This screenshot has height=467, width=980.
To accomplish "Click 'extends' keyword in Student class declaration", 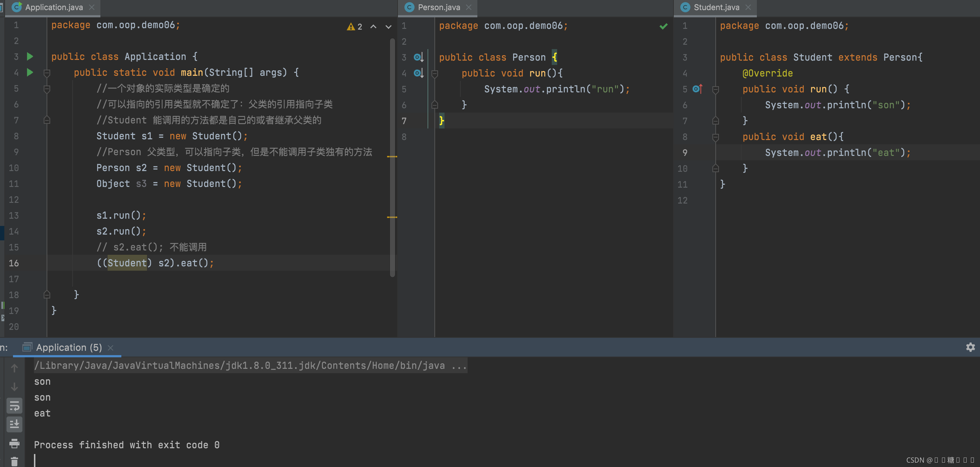I will pos(858,57).
